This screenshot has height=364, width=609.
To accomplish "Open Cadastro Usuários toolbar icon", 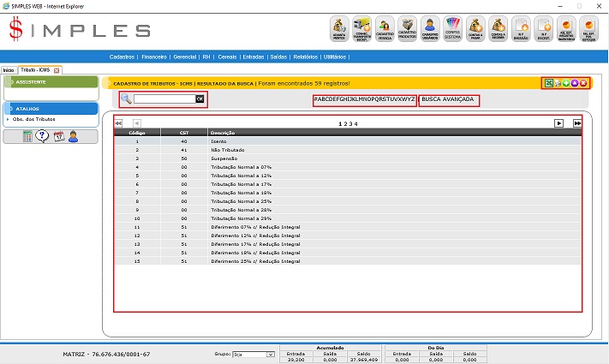I will click(x=430, y=28).
